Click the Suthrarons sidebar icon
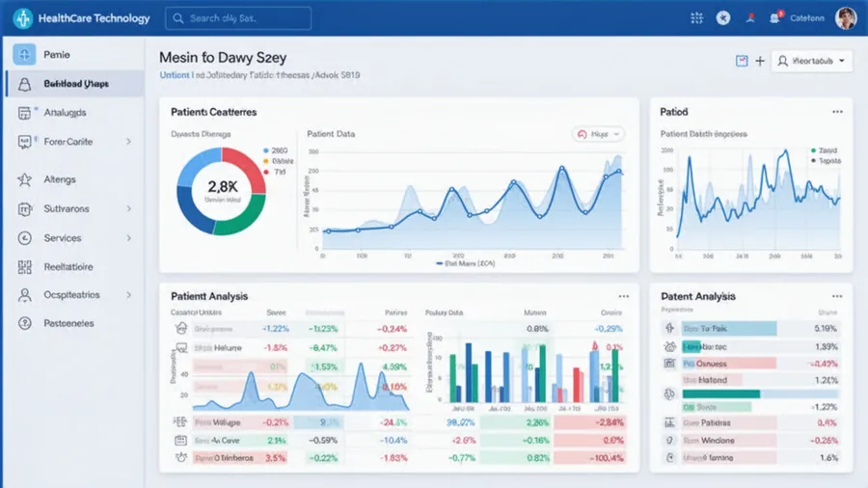The height and width of the screenshot is (488, 868). [x=24, y=209]
